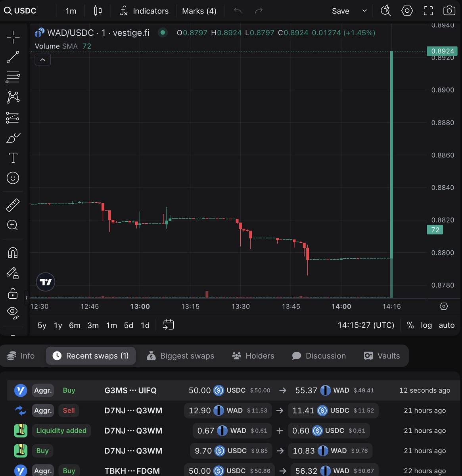
Task: Toggle percentage scale mode
Action: [x=410, y=325]
